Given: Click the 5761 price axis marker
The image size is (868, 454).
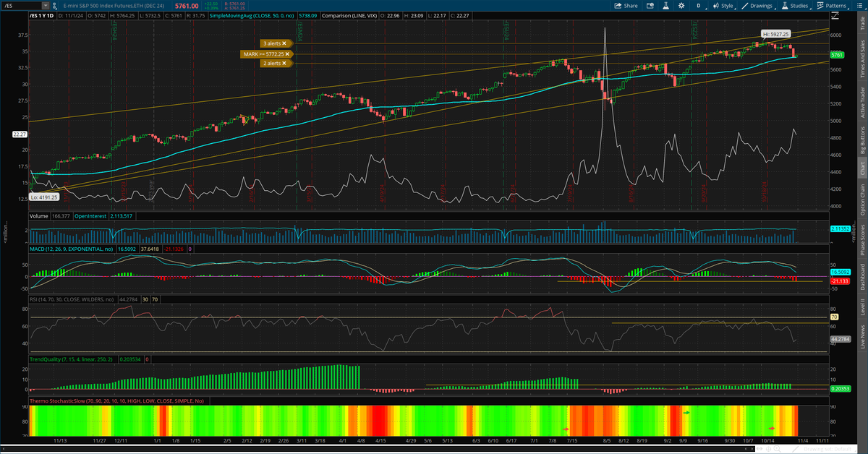Looking at the screenshot, I should pos(838,55).
